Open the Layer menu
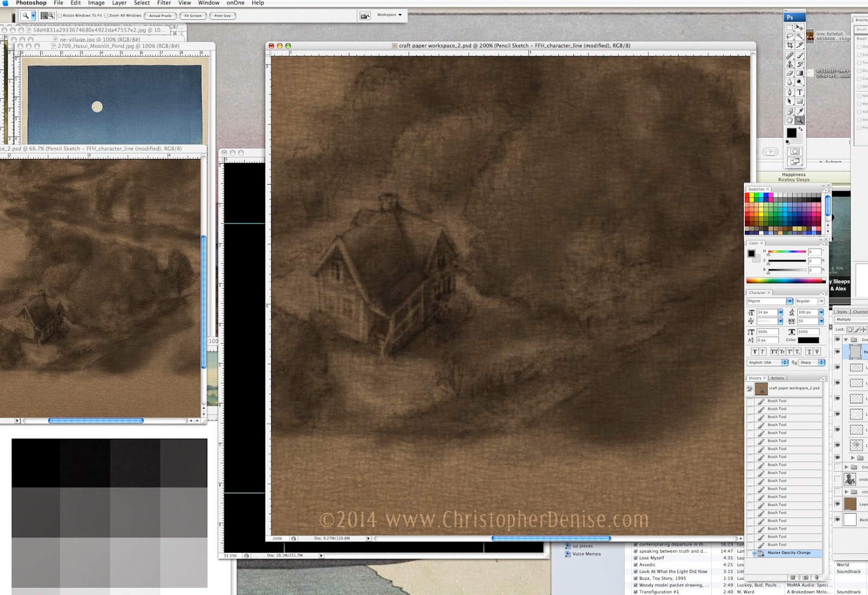The image size is (868, 595). tap(119, 3)
